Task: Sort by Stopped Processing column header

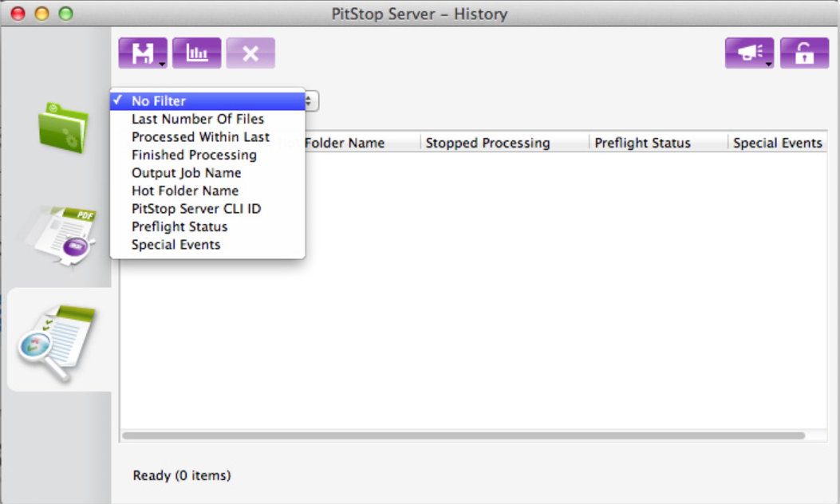Action: click(x=487, y=144)
